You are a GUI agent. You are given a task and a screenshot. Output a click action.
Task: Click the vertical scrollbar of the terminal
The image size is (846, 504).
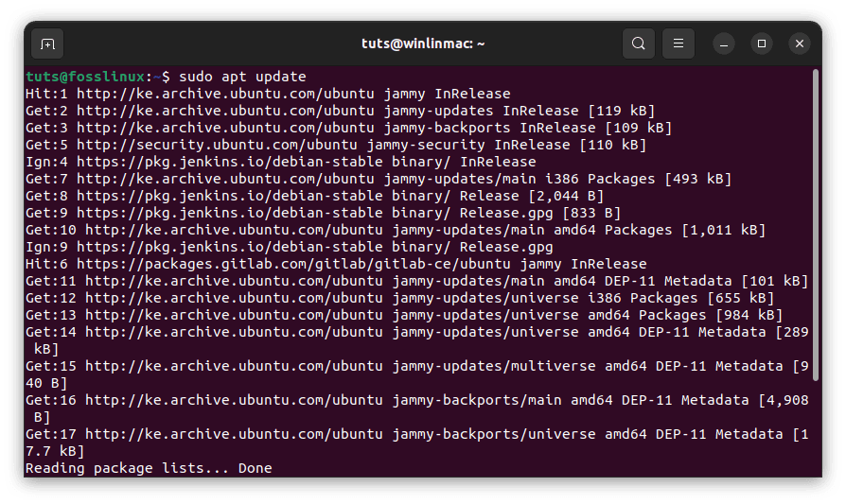pyautogui.click(x=815, y=265)
